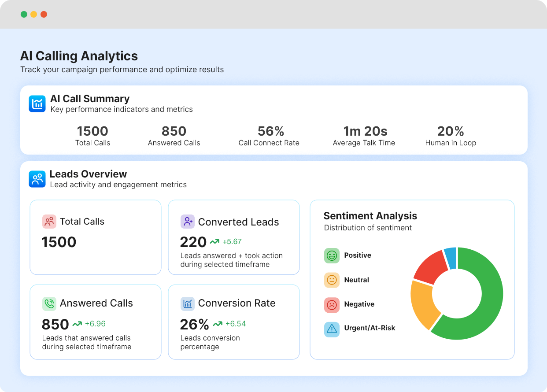Click the Conversion Rate bar-chart icon
The height and width of the screenshot is (392, 547).
(x=187, y=303)
